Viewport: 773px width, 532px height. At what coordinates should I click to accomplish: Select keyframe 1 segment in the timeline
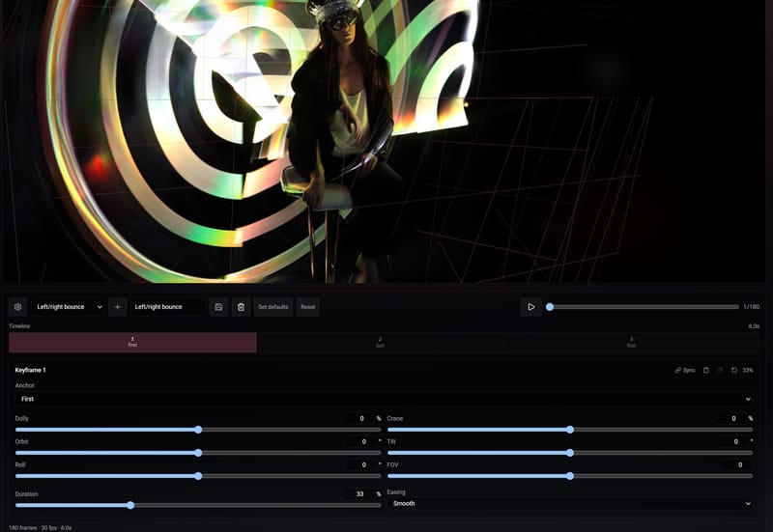[132, 343]
